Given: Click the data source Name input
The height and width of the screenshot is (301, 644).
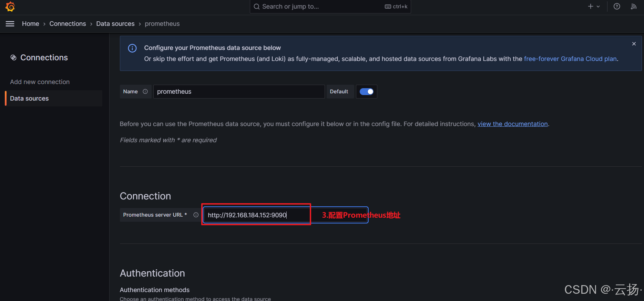Looking at the screenshot, I should (239, 92).
